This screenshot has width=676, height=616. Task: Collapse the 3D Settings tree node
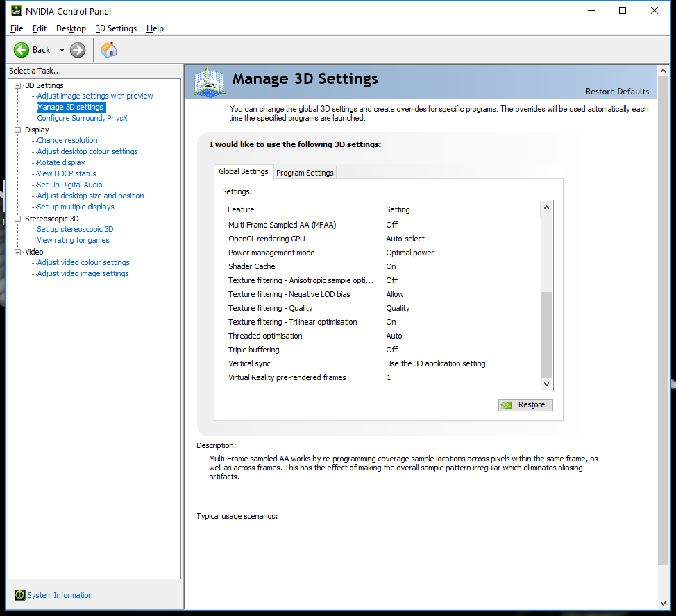pyautogui.click(x=17, y=85)
